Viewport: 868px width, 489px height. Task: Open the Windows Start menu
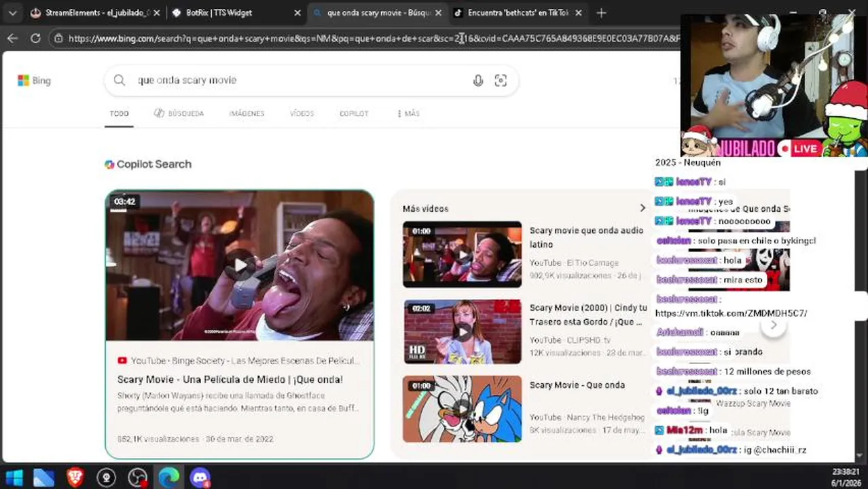[x=14, y=477]
